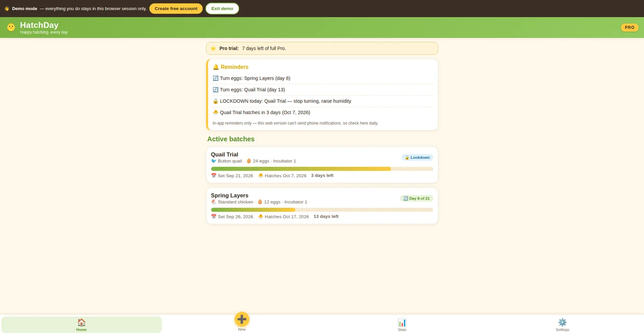Click the chicken icon next to Standard chicken
Screen dimensions: 644x335
pos(213,202)
